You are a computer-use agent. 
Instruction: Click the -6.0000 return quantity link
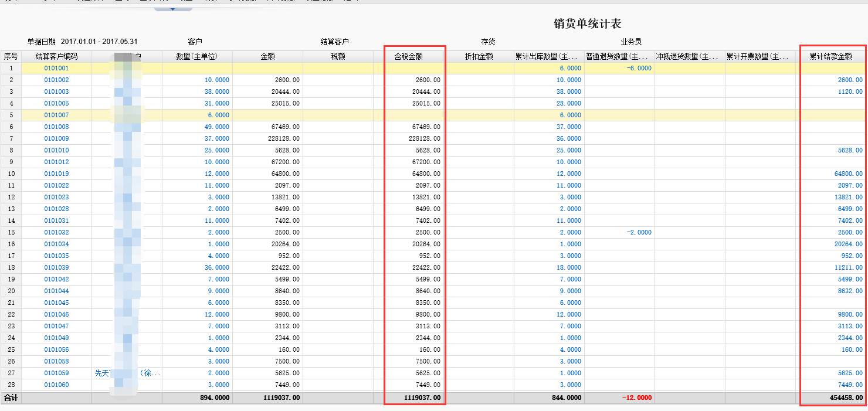[639, 68]
